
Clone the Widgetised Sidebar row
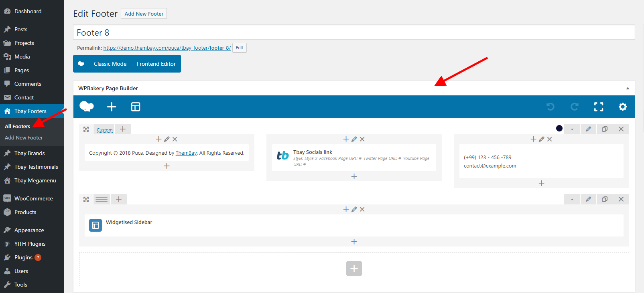(604, 199)
